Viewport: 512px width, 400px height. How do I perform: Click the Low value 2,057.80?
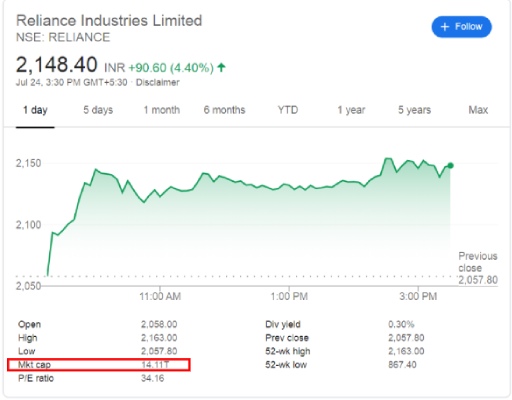(x=159, y=351)
